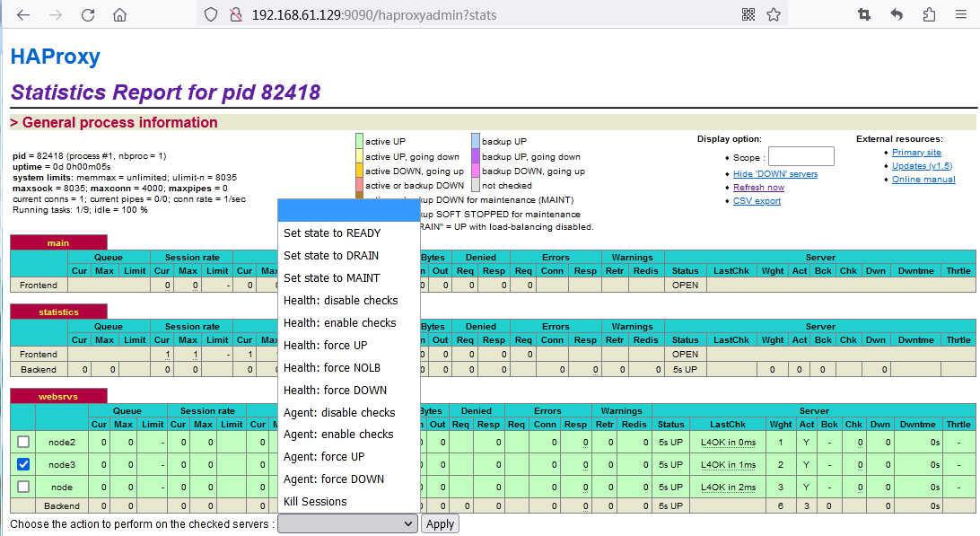Open the browser home page icon
Image resolution: width=980 pixels, height=536 pixels.
click(119, 15)
